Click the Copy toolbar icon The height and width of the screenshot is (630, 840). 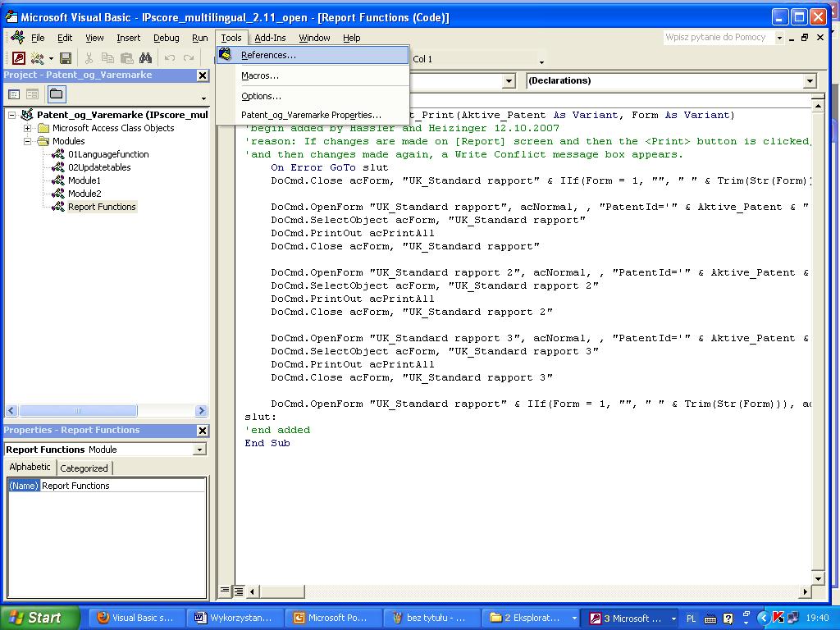pos(107,58)
